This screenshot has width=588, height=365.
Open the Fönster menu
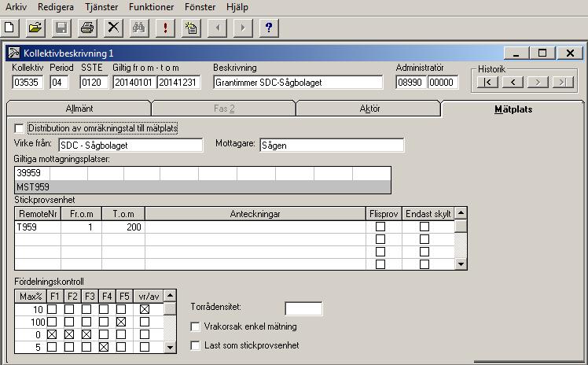pos(200,7)
